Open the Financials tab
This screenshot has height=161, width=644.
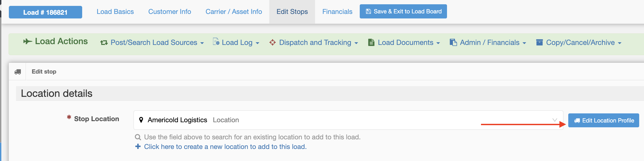click(337, 11)
